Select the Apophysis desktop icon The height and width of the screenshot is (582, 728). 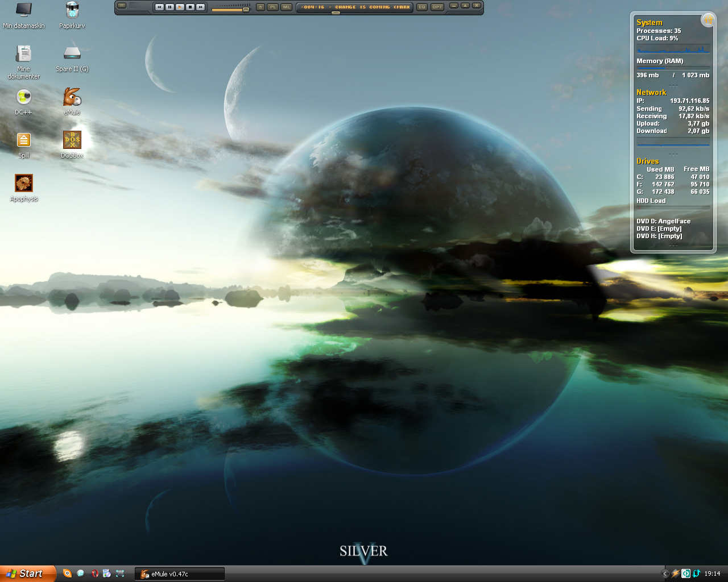pos(23,188)
